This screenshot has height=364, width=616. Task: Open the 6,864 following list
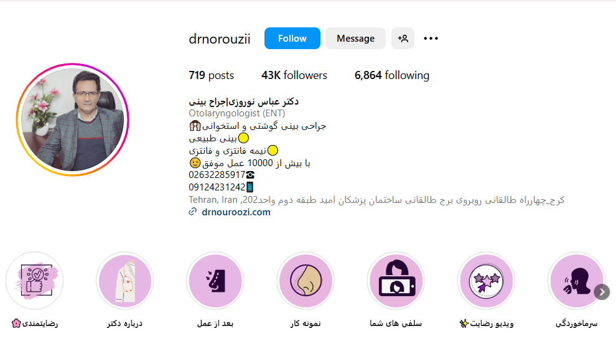point(392,75)
